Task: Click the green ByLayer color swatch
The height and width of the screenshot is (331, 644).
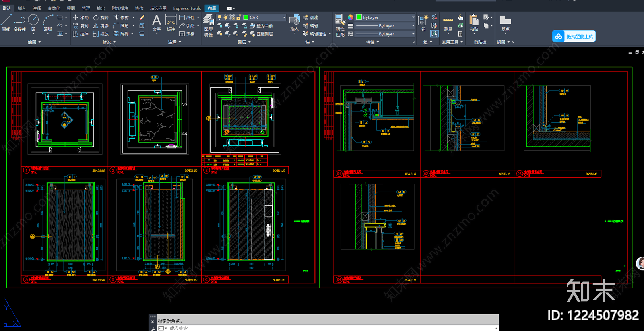Action: click(359, 17)
